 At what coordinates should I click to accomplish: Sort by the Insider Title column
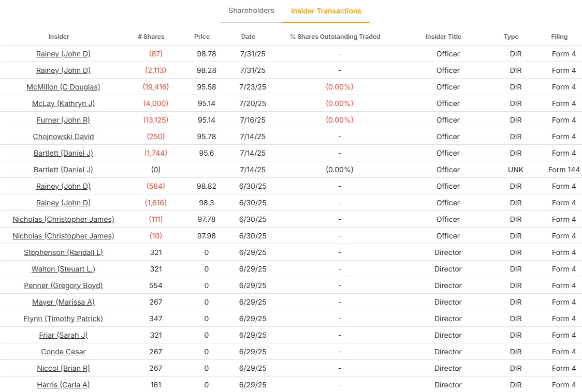(x=443, y=37)
